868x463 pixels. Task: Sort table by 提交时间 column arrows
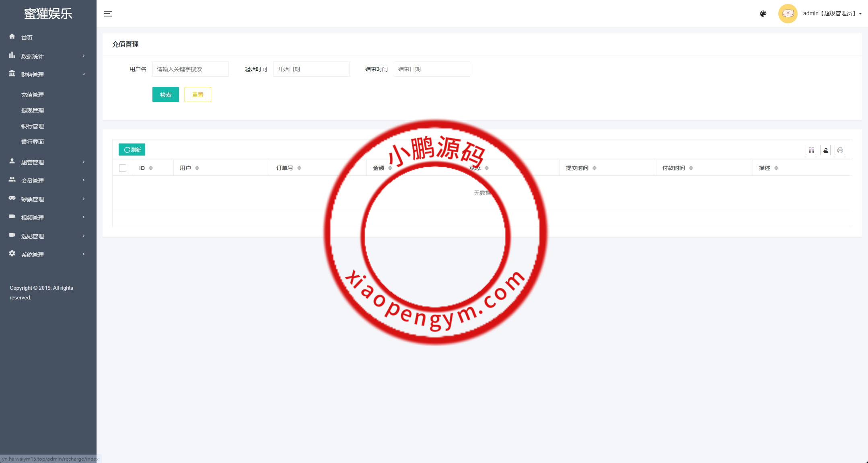click(x=594, y=168)
